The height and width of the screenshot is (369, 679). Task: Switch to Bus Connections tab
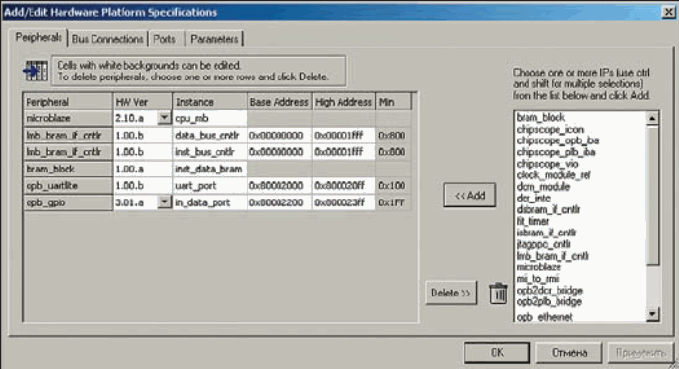107,39
